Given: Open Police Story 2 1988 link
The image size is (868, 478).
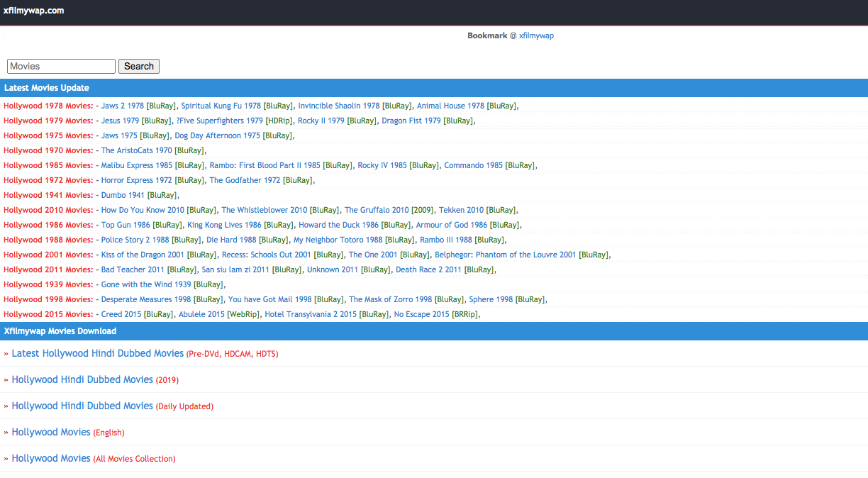Looking at the screenshot, I should (135, 240).
